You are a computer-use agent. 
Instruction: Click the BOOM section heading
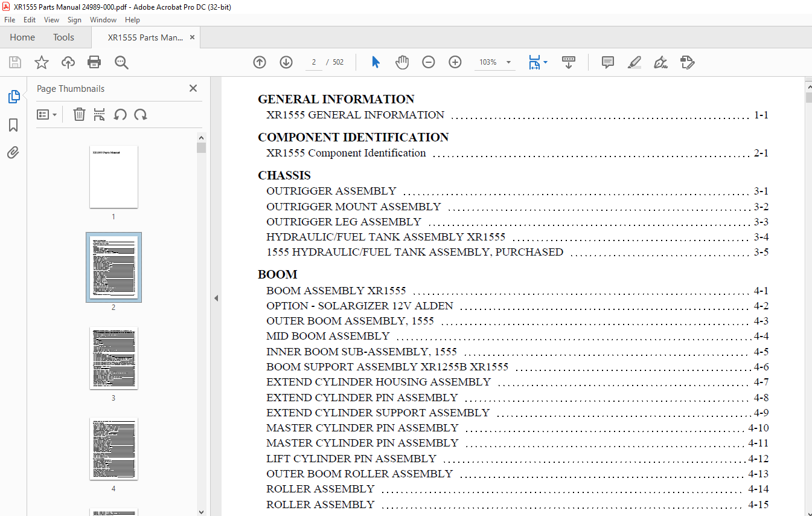coord(278,274)
